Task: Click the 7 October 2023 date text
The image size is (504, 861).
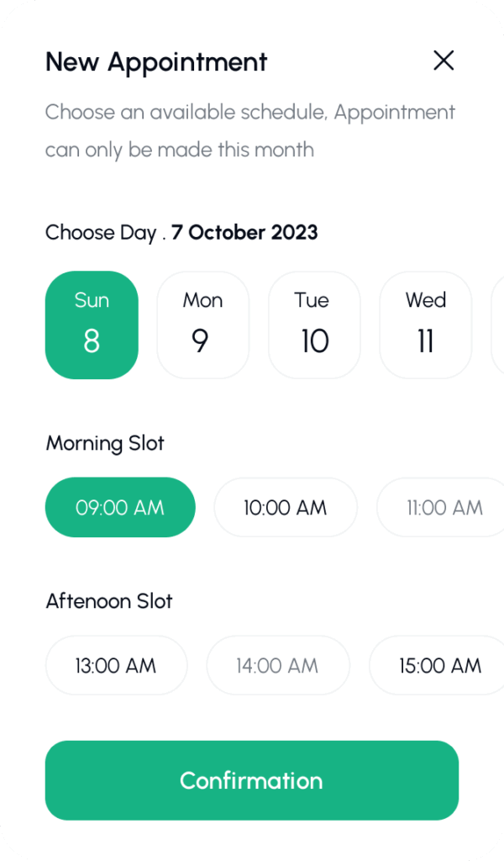Action: pos(244,232)
